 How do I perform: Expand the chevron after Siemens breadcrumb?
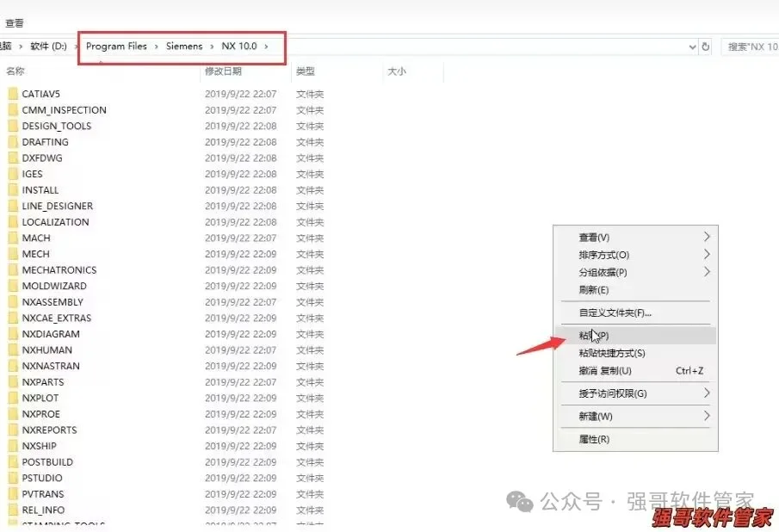212,46
